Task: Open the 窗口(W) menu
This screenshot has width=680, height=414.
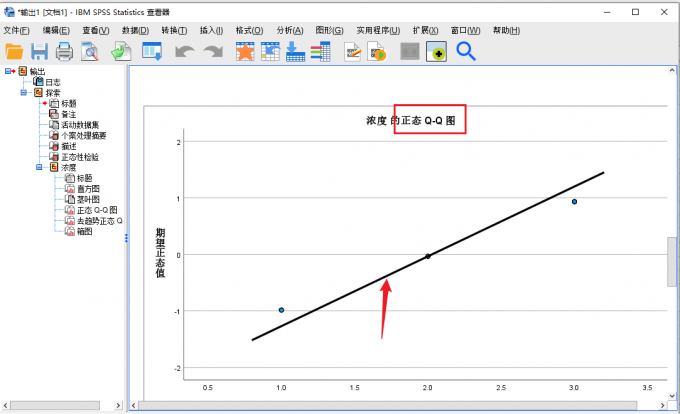Action: coord(465,30)
